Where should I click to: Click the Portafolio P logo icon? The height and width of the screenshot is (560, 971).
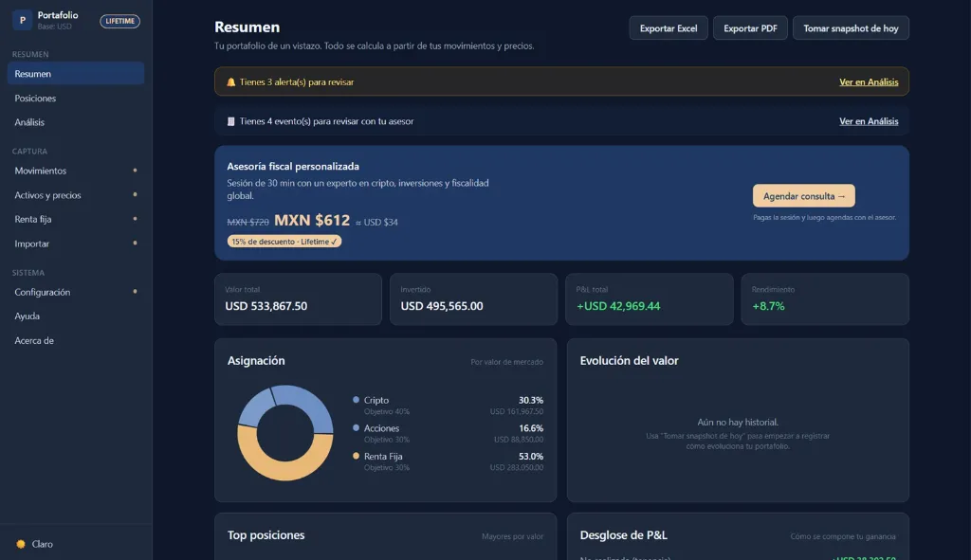point(23,21)
